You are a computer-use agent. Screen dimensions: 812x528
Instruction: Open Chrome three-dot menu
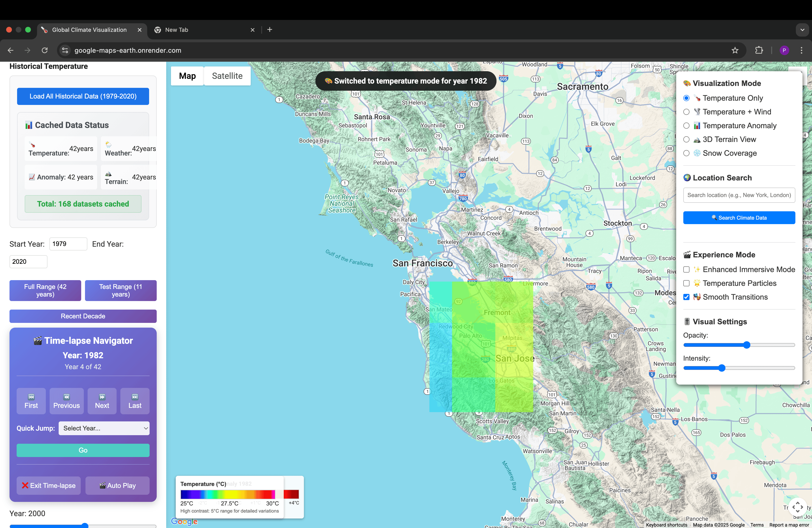click(x=801, y=51)
